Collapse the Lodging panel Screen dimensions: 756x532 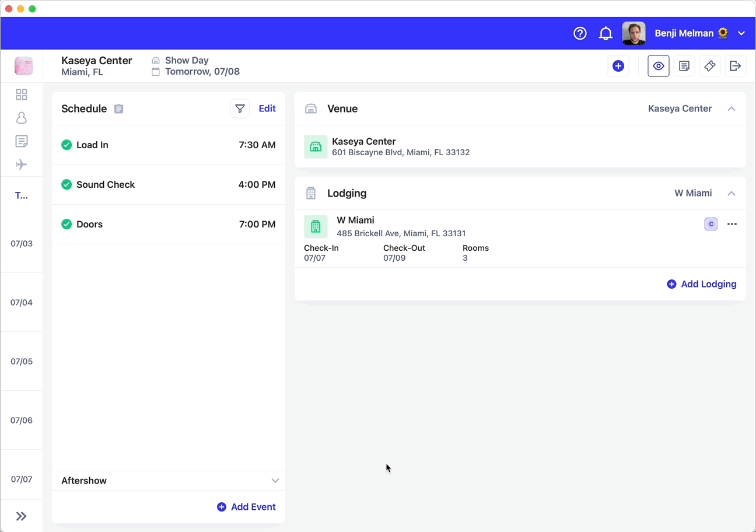point(731,193)
